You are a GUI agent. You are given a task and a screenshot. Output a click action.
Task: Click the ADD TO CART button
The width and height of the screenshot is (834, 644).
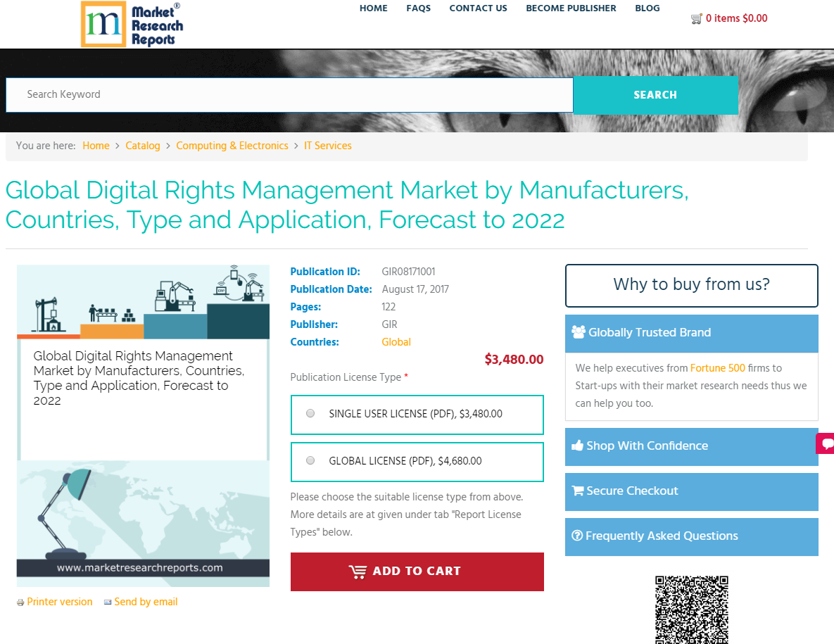pos(417,571)
